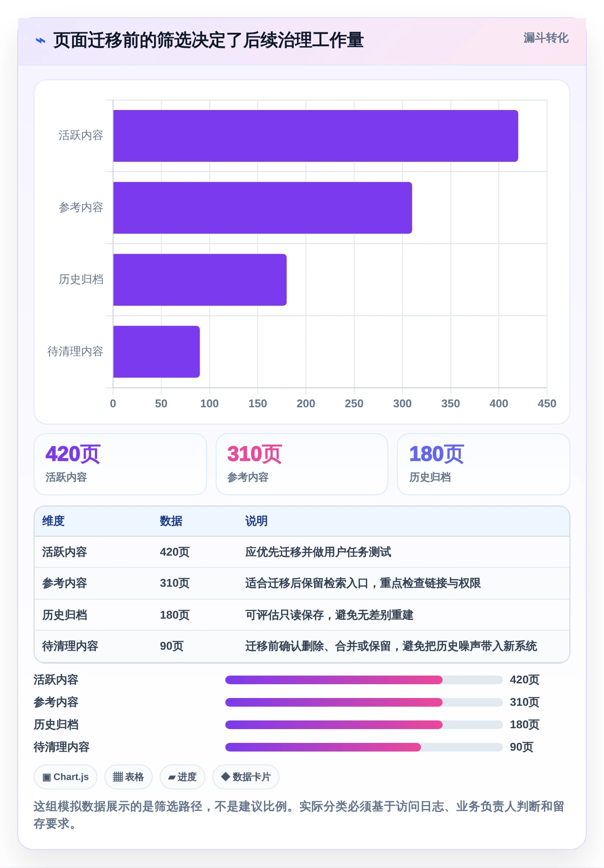The image size is (604, 868).
Task: Click the 活跃内容 progress bar
Action: coord(364,680)
